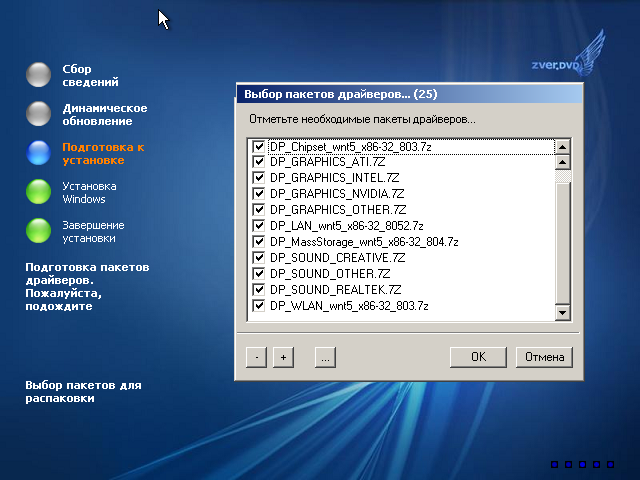The image size is (640, 480).
Task: Click the Отмена cancel button
Action: tap(544, 357)
